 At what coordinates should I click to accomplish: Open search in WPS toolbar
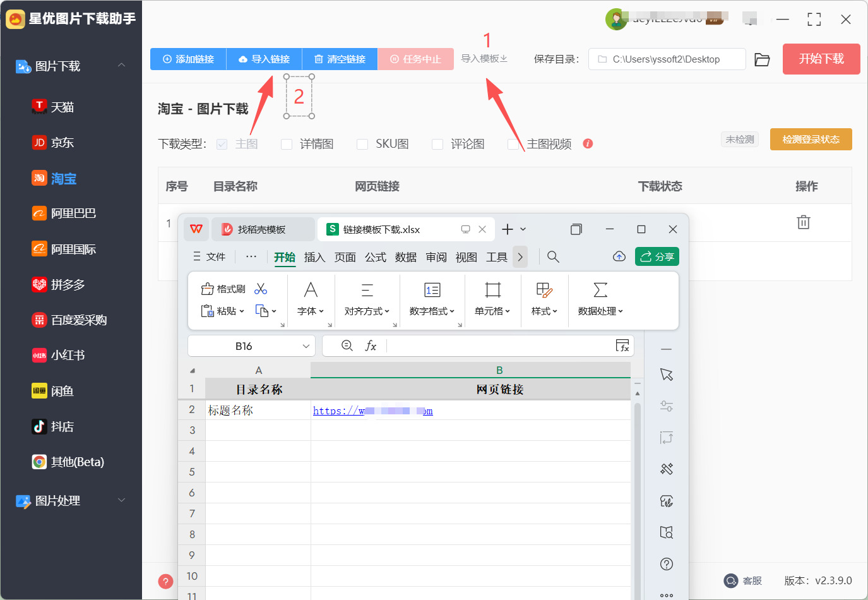(553, 257)
